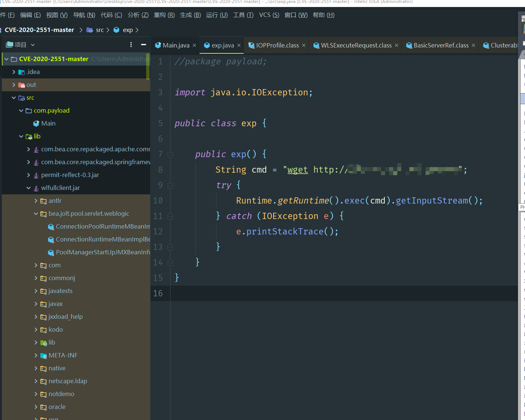Screen dimensions: 525x420
Task: Open the VCS (S) menu
Action: [269, 15]
